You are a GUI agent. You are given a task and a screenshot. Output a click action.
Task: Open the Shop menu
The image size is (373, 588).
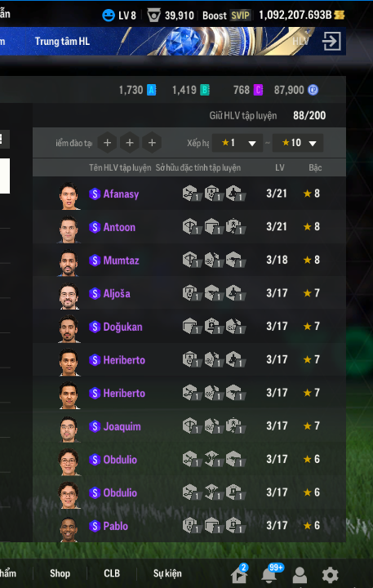[x=60, y=573]
